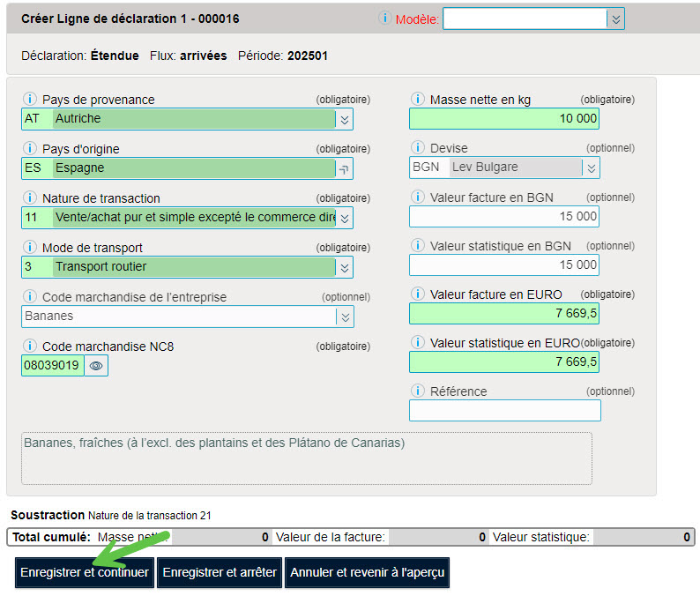Click the empty Référence input field
Viewport: 700px width, 596px height.
click(505, 410)
